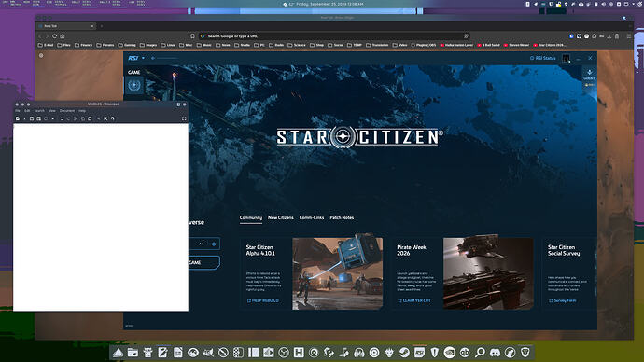644x362 pixels.
Task: Open the Music bookmarks folder
Action: [204, 45]
